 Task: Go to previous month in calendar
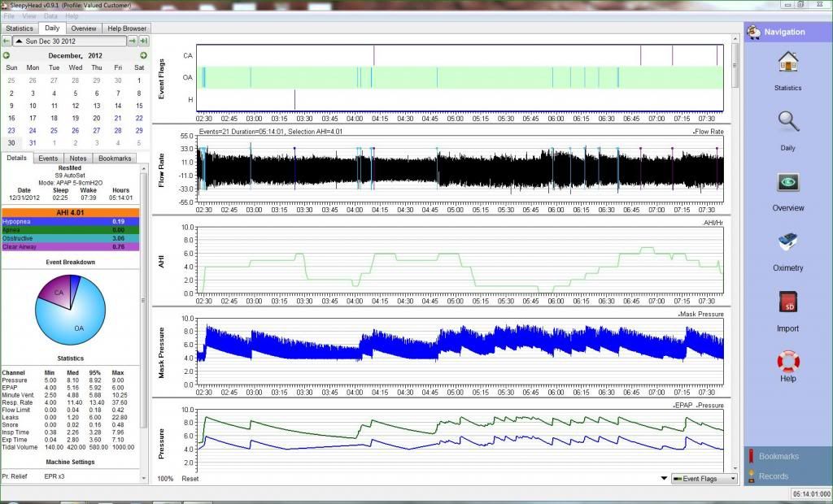click(x=7, y=55)
